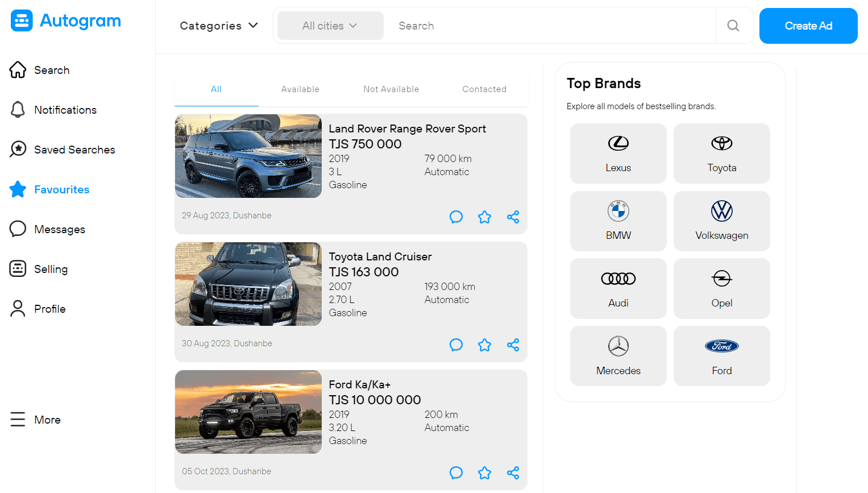Click the search magnifier icon
This screenshot has width=868, height=493.
(733, 26)
